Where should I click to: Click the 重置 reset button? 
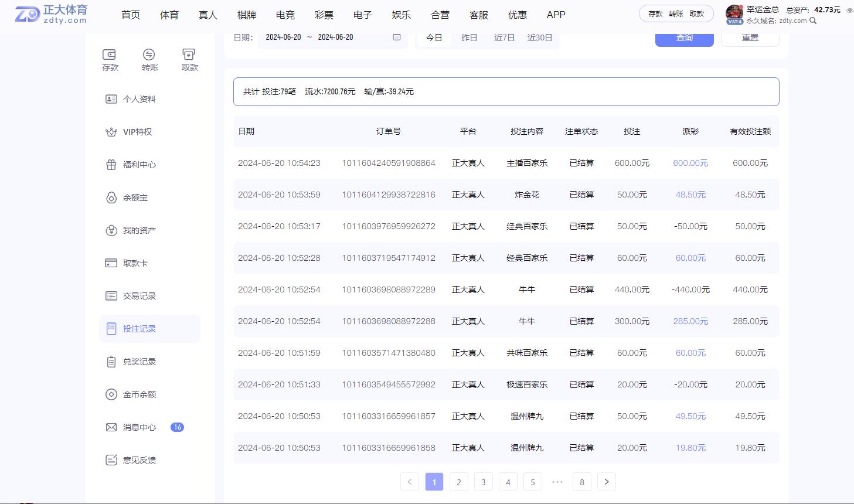[750, 37]
